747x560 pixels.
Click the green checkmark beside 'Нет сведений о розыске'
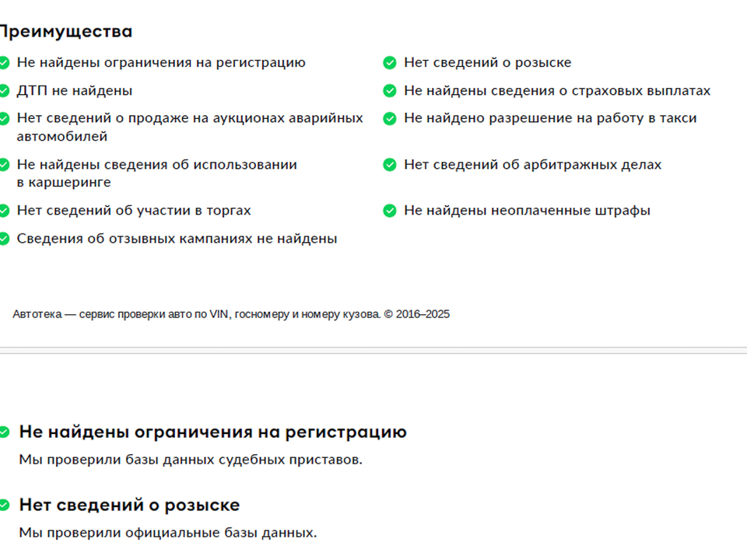pos(390,63)
